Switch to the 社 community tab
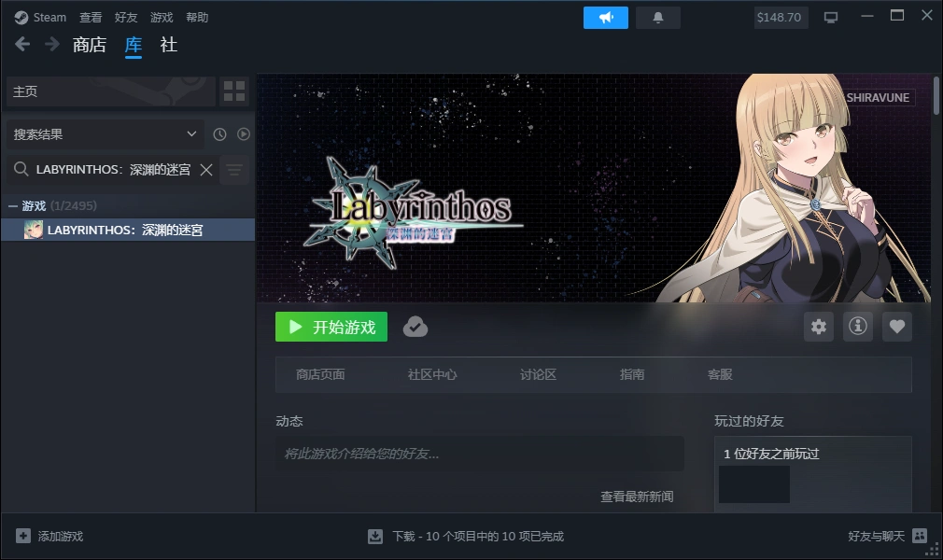This screenshot has width=943, height=560. (168, 45)
